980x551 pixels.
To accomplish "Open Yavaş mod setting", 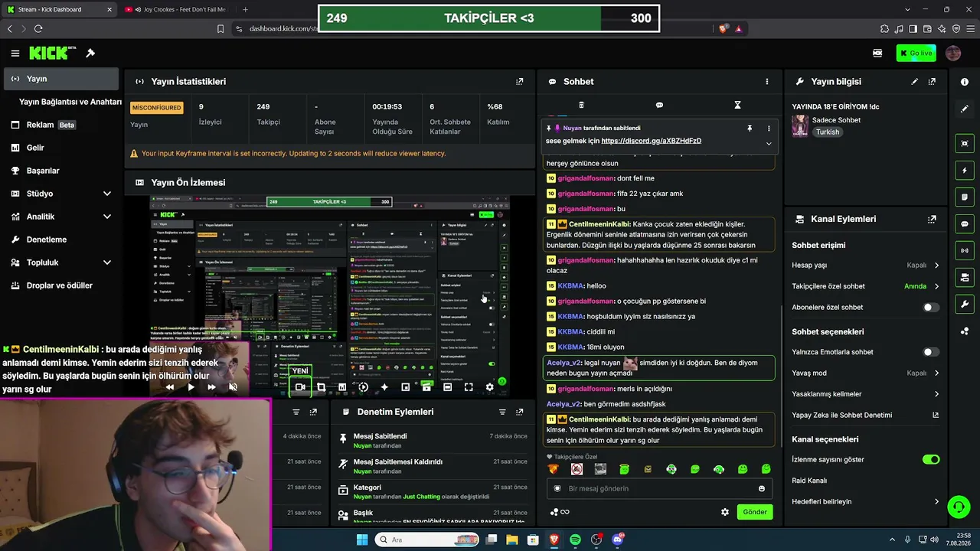I will click(x=866, y=373).
